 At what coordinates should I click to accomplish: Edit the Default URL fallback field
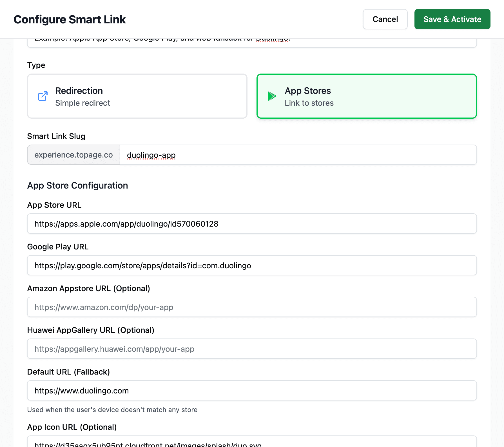(252, 390)
